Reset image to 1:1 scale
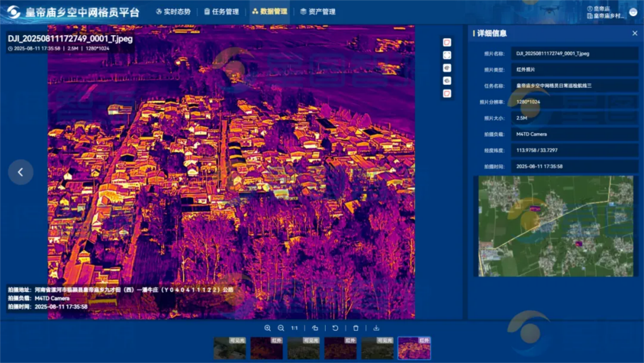644x363 pixels. coord(294,328)
